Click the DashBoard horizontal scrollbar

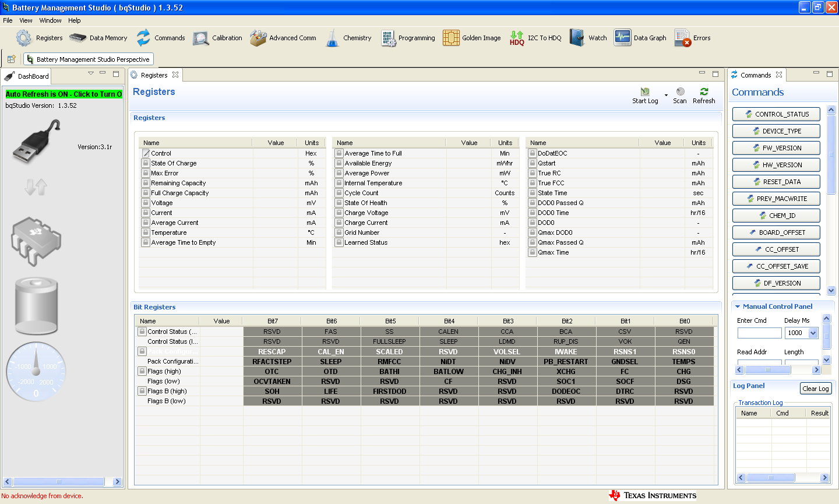[63, 482]
